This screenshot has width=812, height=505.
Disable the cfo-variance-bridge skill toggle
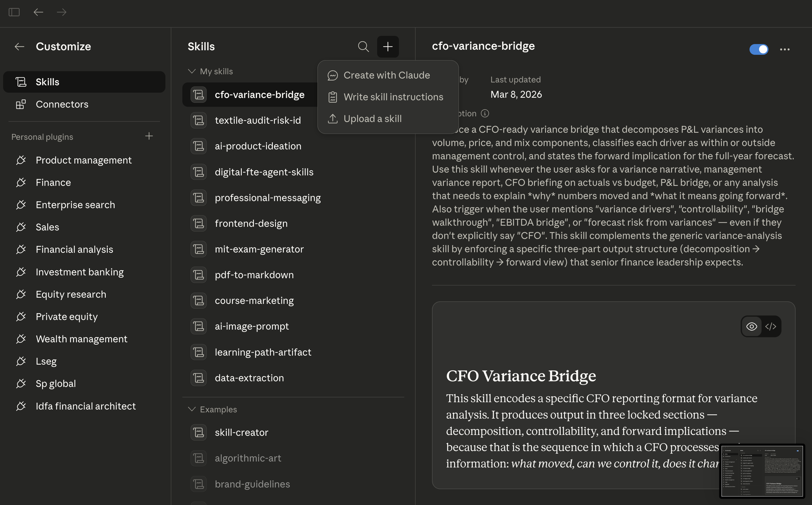click(x=759, y=49)
